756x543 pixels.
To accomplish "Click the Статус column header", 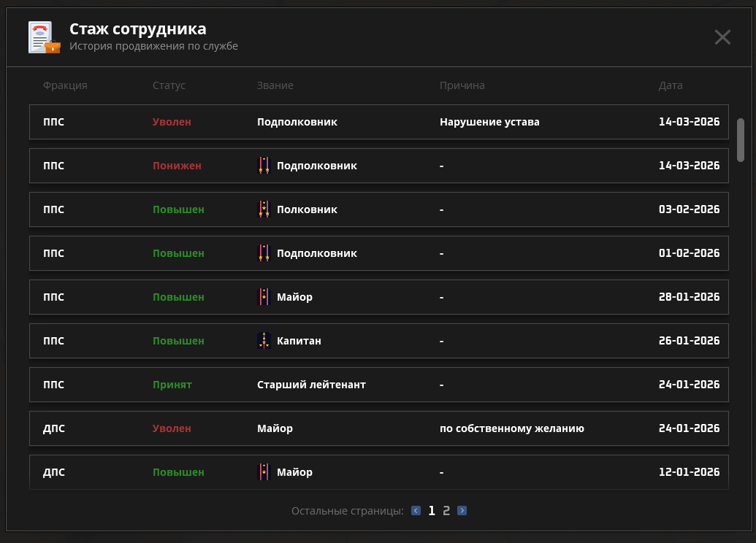I will 169,85.
